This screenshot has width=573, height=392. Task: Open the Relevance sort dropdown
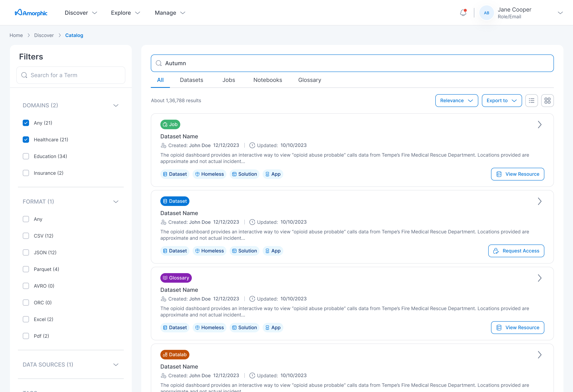(x=456, y=101)
